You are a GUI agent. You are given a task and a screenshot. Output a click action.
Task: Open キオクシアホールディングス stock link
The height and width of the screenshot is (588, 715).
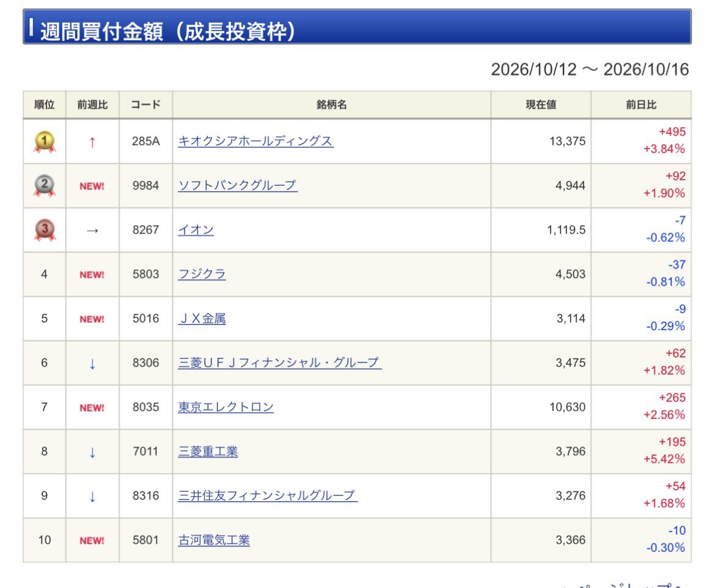click(x=255, y=141)
